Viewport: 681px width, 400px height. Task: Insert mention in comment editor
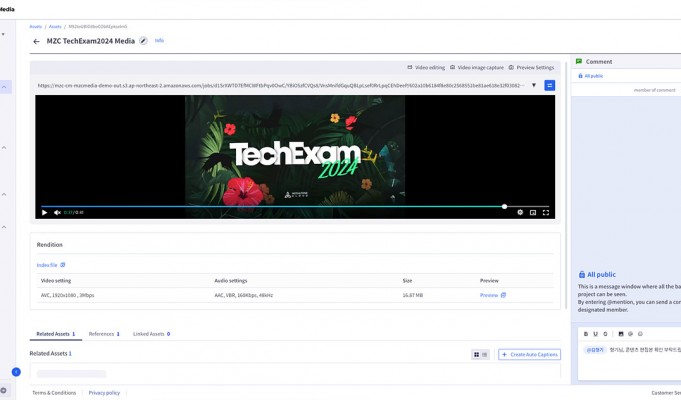(x=630, y=334)
